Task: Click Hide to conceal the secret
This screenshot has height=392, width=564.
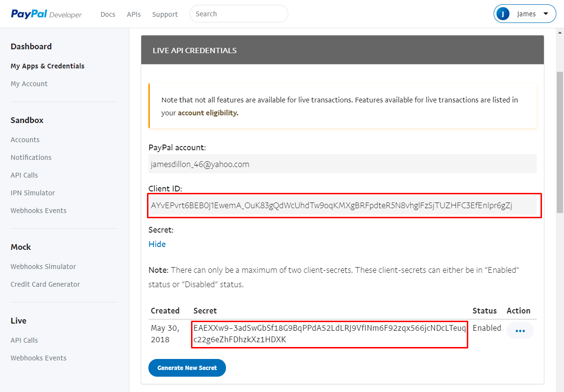Action: 157,244
